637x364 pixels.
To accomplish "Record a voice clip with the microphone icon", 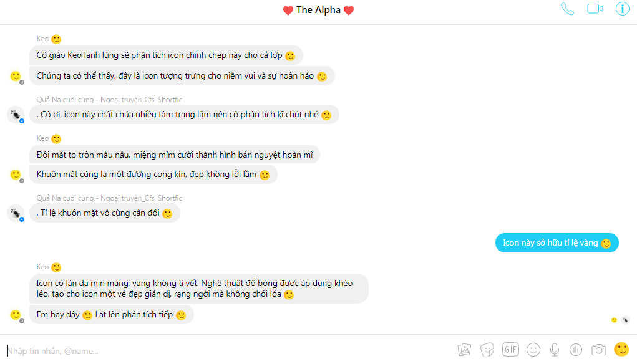I will (555, 350).
